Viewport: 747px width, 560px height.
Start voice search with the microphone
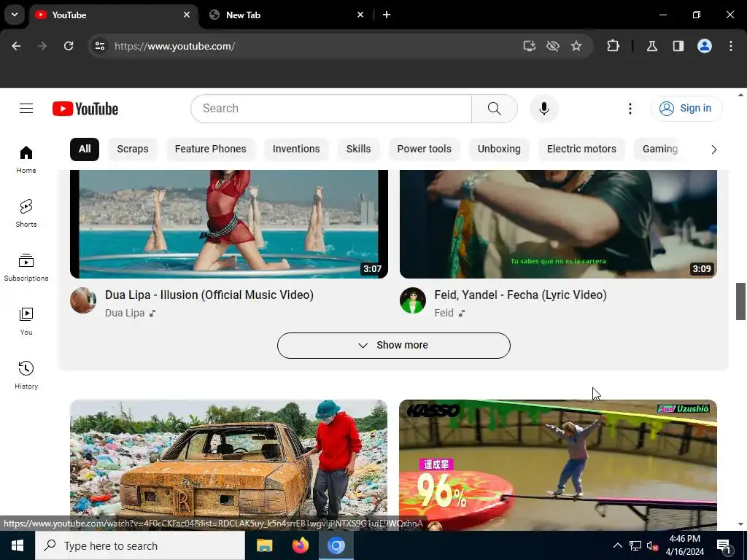click(x=543, y=109)
